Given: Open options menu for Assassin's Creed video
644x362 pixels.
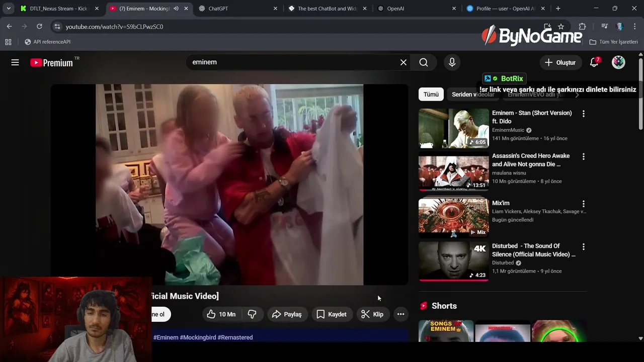Looking at the screenshot, I should tap(583, 157).
